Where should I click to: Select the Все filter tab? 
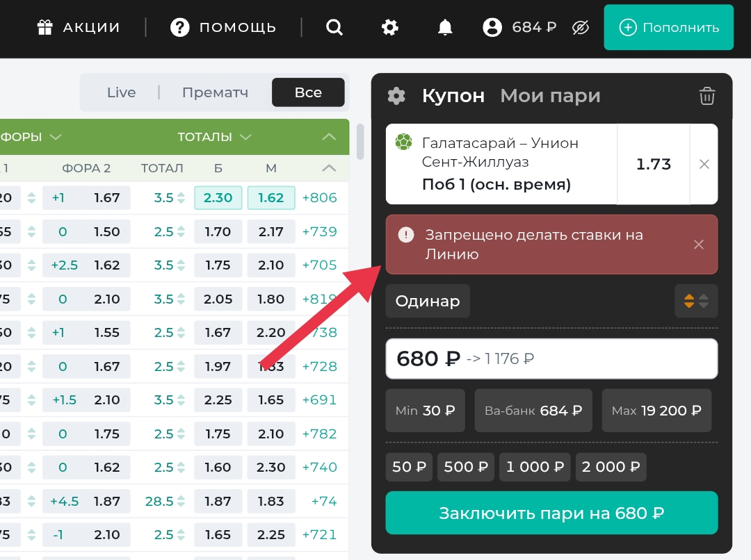click(x=308, y=92)
